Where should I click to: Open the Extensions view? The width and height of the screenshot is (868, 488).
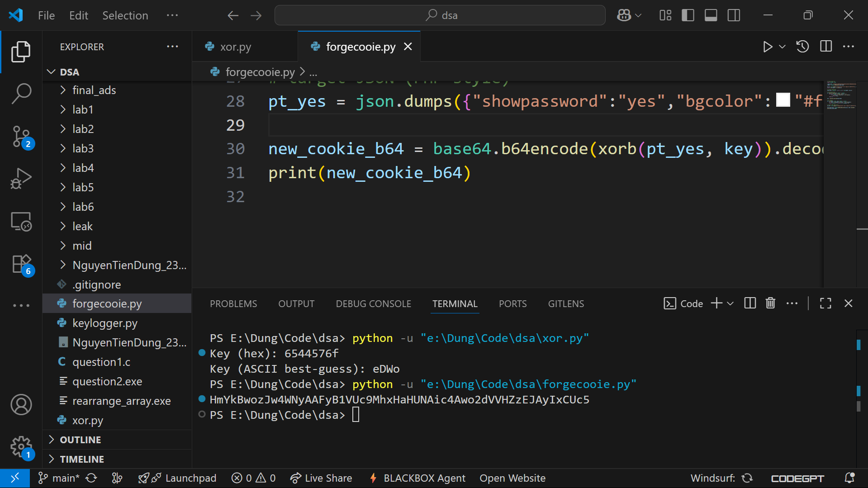[21, 264]
